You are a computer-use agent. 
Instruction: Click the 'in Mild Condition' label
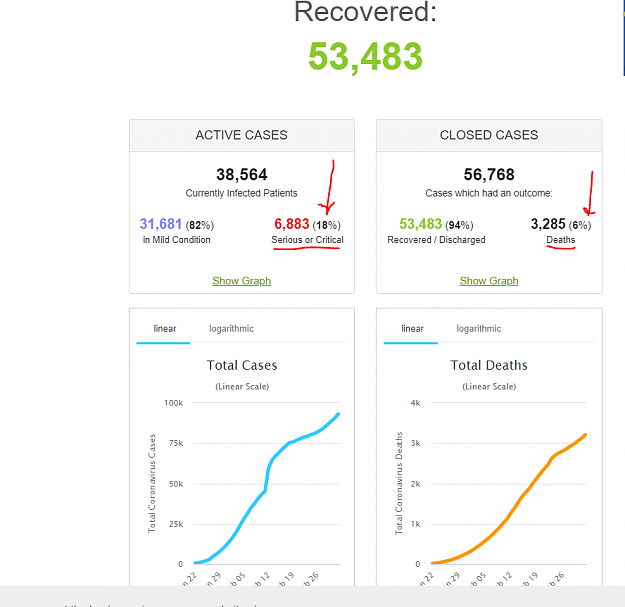pos(177,240)
